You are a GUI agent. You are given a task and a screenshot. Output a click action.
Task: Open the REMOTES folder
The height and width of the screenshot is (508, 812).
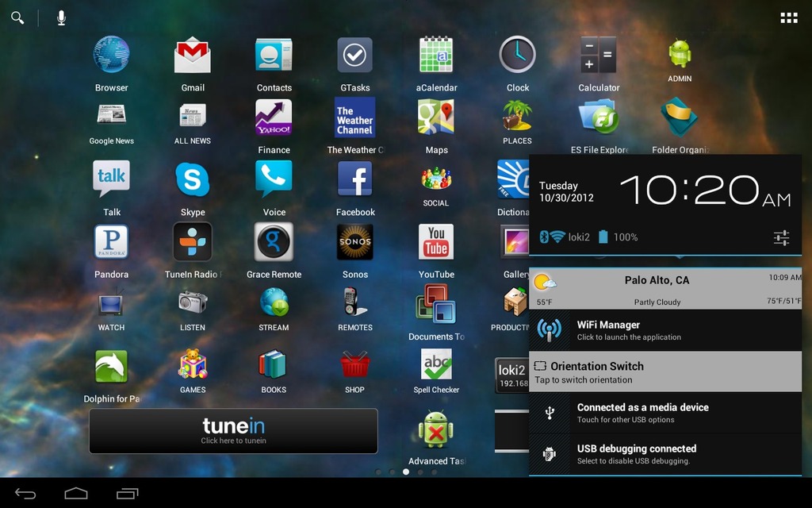354,302
